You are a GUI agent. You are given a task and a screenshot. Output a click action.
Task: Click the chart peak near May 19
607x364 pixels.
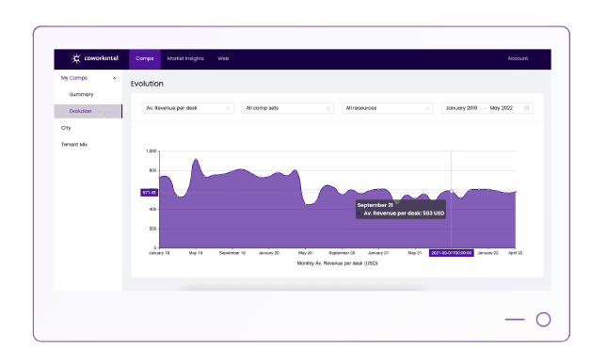point(196,159)
